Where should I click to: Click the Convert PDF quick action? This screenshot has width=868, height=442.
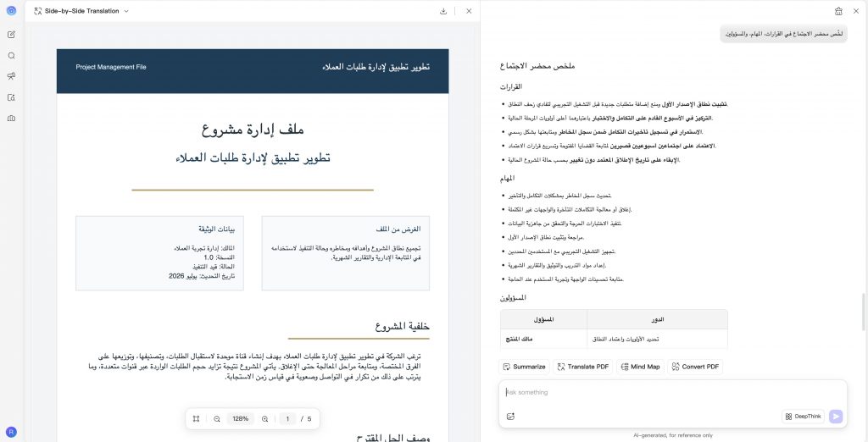click(x=695, y=367)
